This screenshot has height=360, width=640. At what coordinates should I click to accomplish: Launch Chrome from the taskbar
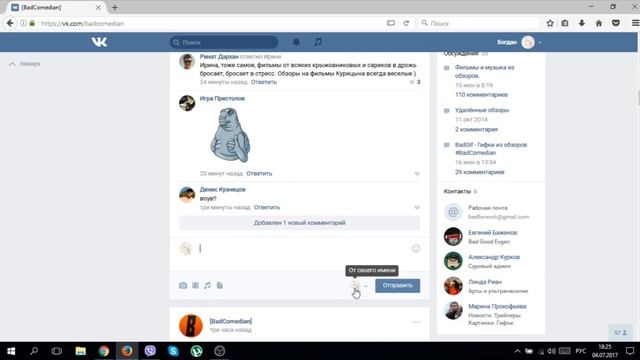tap(104, 351)
